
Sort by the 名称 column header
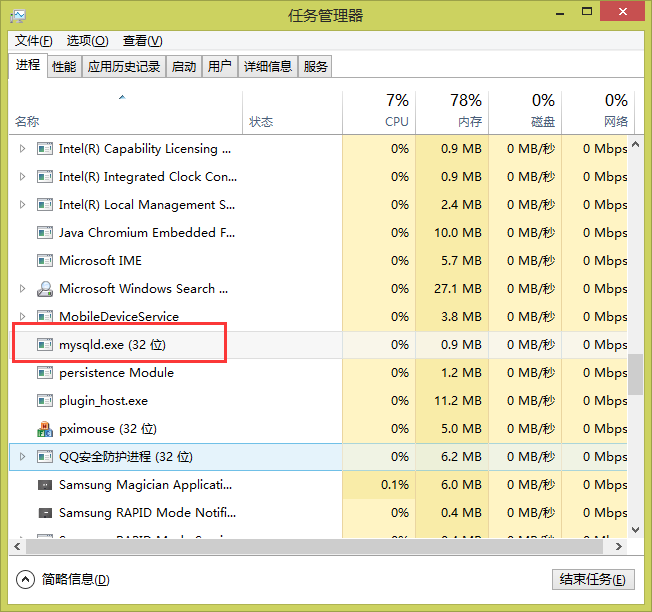click(x=126, y=112)
